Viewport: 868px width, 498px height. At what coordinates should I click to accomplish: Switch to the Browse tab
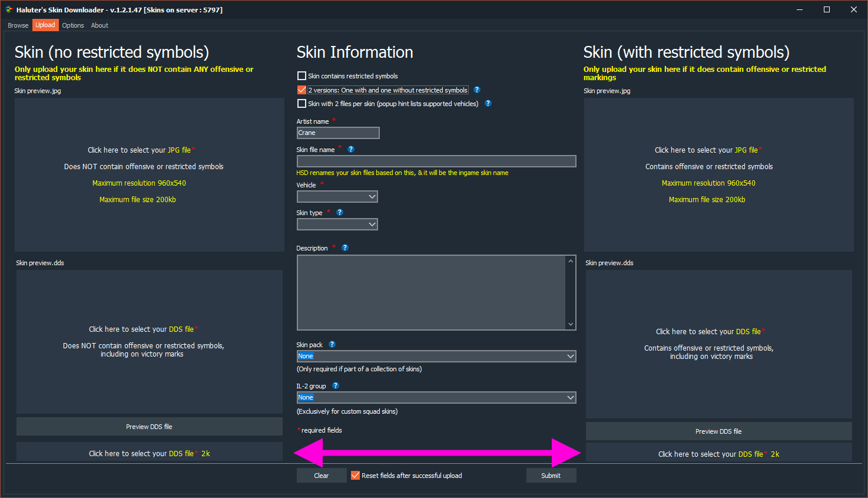(18, 25)
